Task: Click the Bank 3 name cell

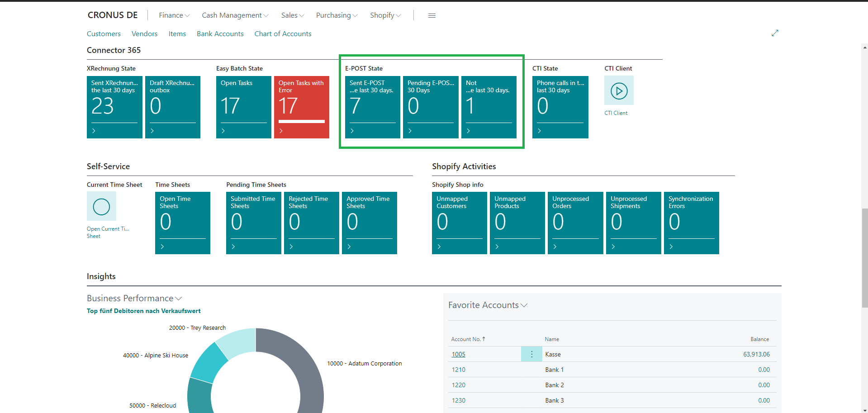Action: point(554,400)
